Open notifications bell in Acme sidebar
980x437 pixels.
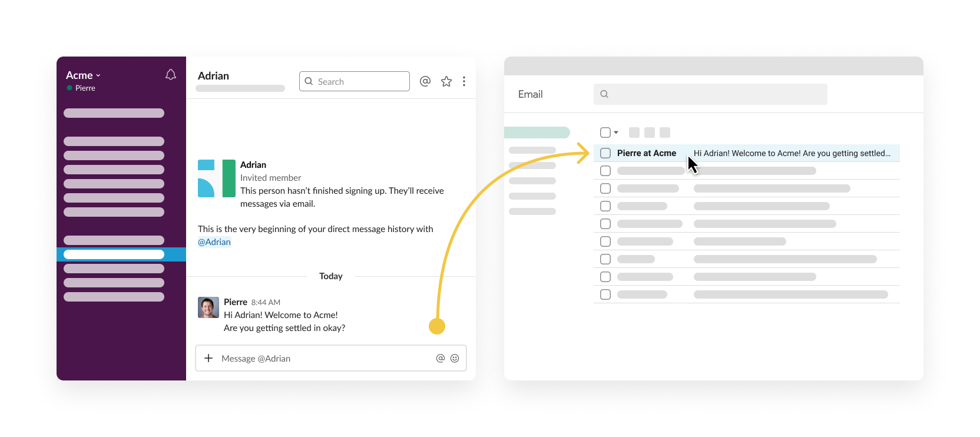point(171,75)
